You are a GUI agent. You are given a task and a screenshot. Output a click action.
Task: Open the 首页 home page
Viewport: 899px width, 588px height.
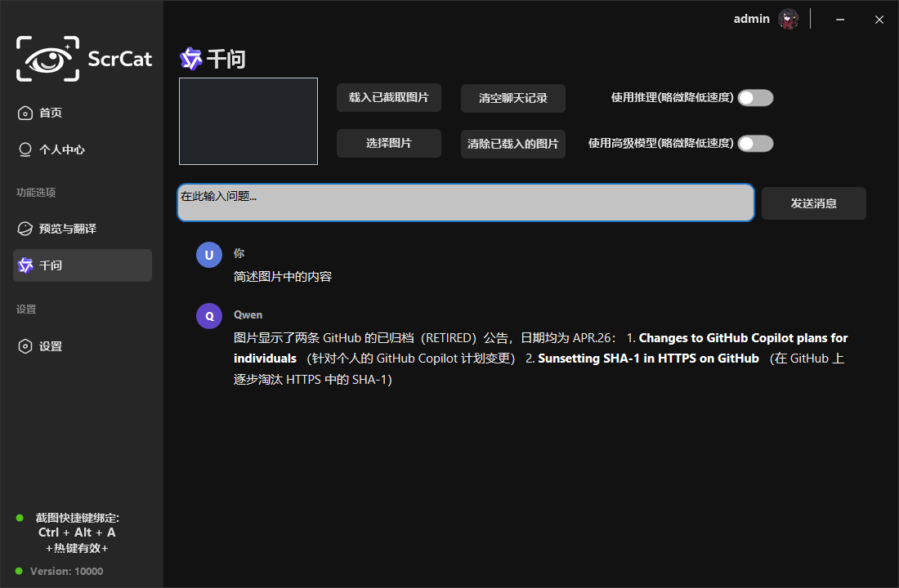point(83,113)
